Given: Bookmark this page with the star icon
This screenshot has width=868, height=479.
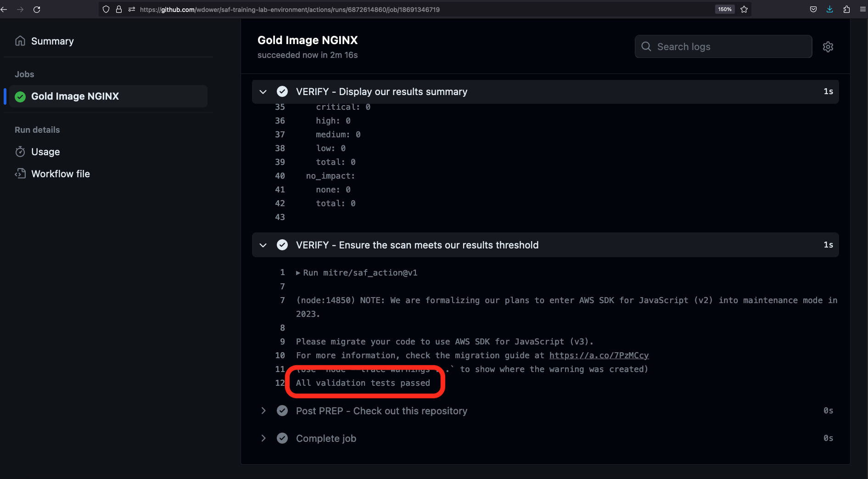Looking at the screenshot, I should [x=744, y=9].
